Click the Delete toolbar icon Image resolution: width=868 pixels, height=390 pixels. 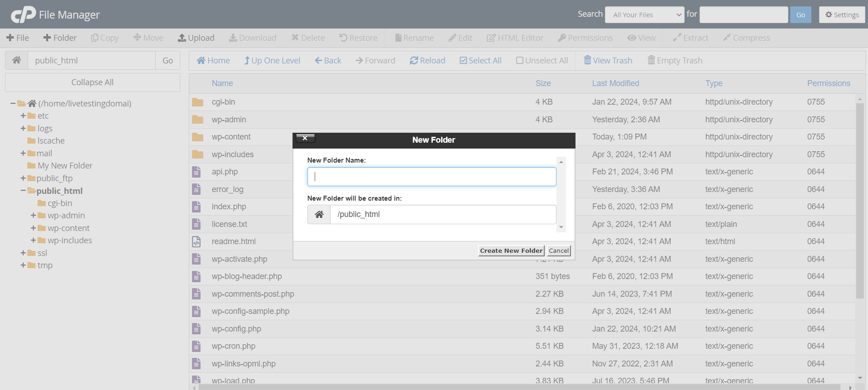(295, 38)
